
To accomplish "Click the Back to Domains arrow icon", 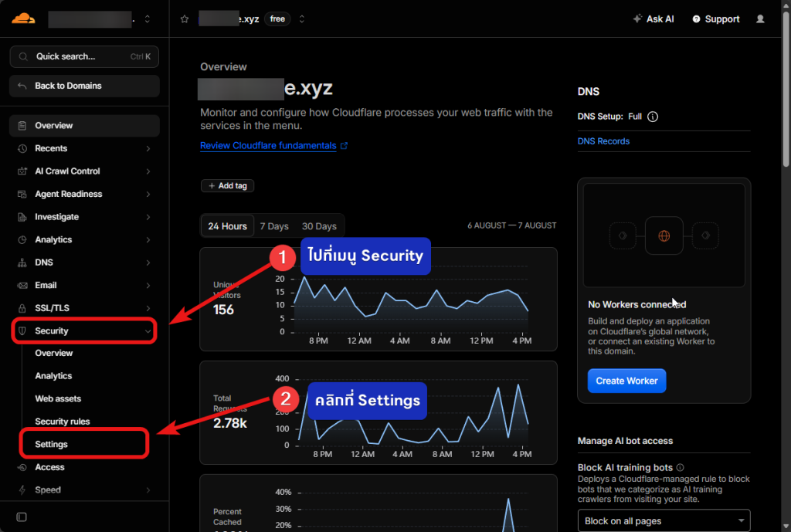I will (x=22, y=86).
